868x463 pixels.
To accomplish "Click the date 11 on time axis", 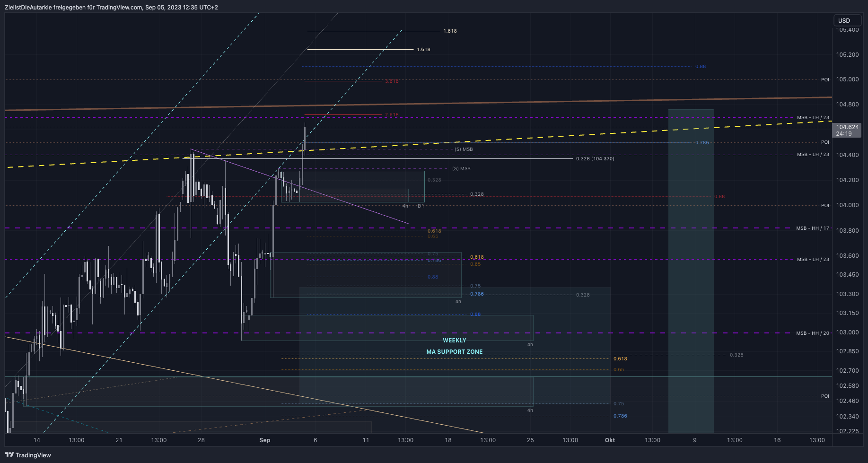I will [x=366, y=440].
